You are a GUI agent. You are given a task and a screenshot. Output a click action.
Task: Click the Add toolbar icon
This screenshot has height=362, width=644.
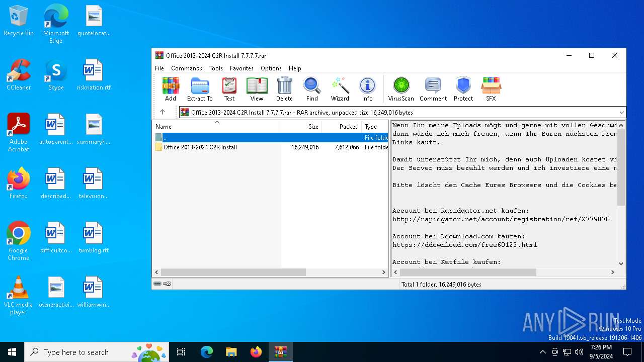(x=171, y=89)
